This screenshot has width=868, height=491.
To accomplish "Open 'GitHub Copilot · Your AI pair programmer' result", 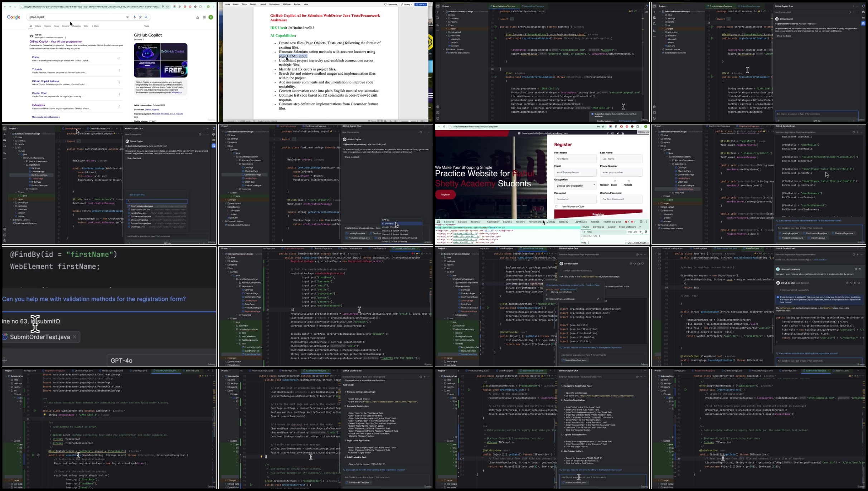I will (x=55, y=41).
